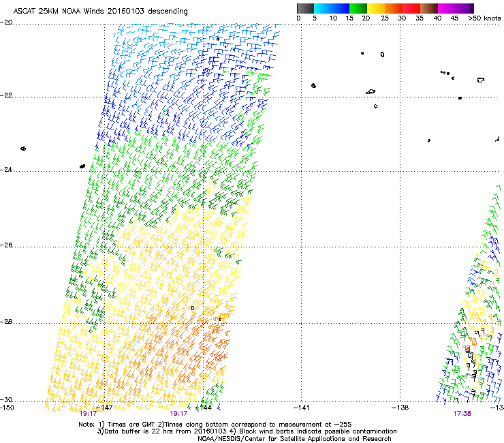504x443 pixels.
Task: Click the "-150" longitude axis label
Action: (7, 408)
